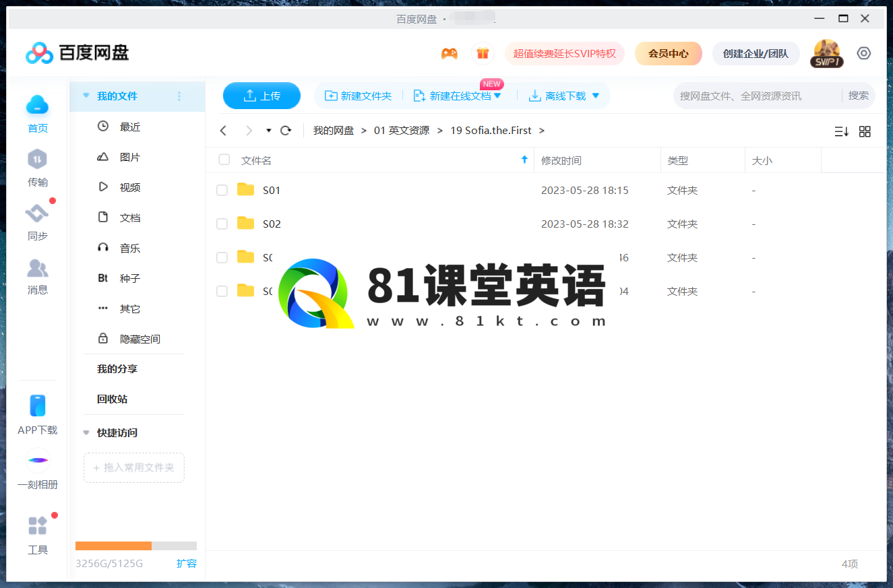Click 会员中心 button

click(669, 53)
